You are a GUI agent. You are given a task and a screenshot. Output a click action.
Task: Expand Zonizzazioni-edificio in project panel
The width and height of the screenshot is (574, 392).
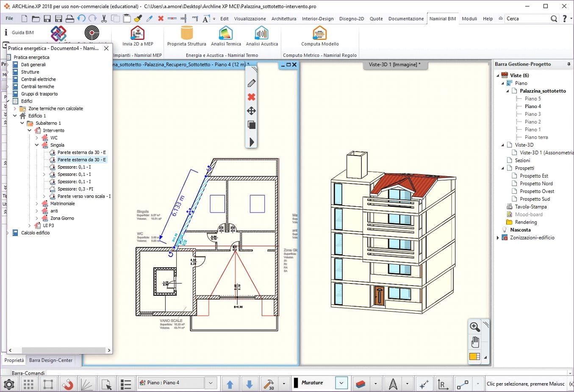click(498, 238)
